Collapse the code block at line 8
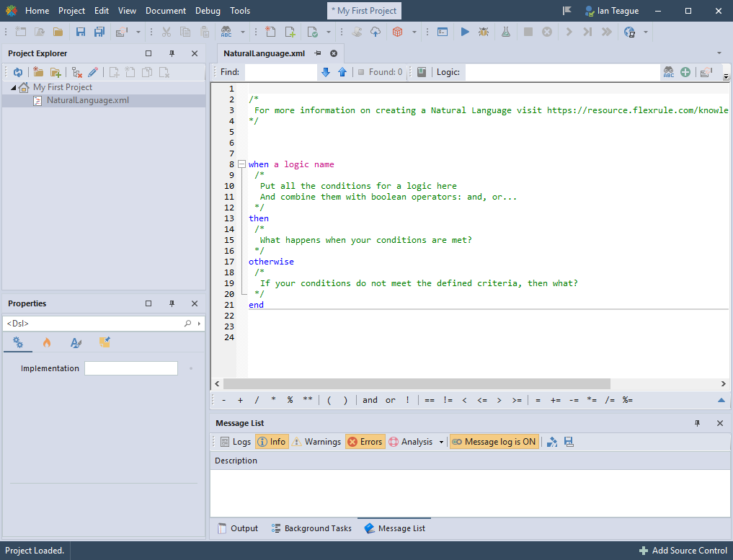Screen dimensions: 733x560 [241, 164]
